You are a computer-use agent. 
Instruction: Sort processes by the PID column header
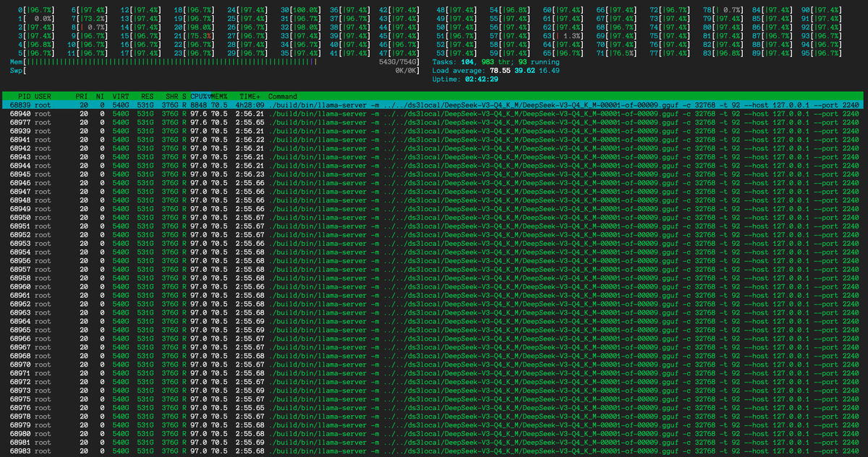(x=23, y=96)
